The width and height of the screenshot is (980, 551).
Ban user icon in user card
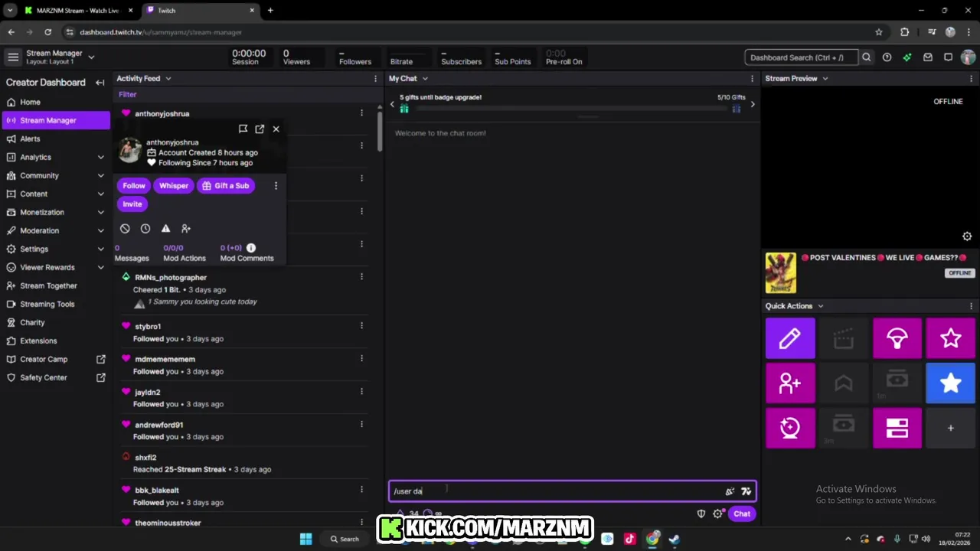point(125,228)
